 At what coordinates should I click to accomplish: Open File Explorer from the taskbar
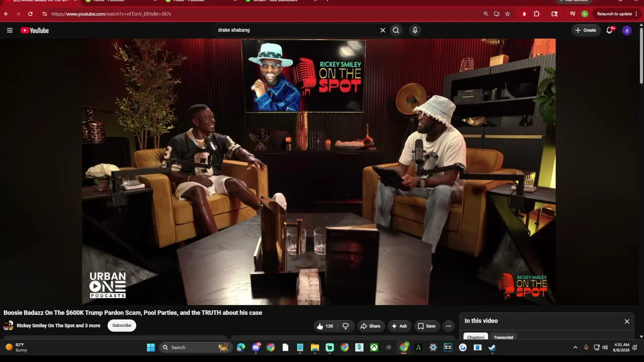coord(315,347)
